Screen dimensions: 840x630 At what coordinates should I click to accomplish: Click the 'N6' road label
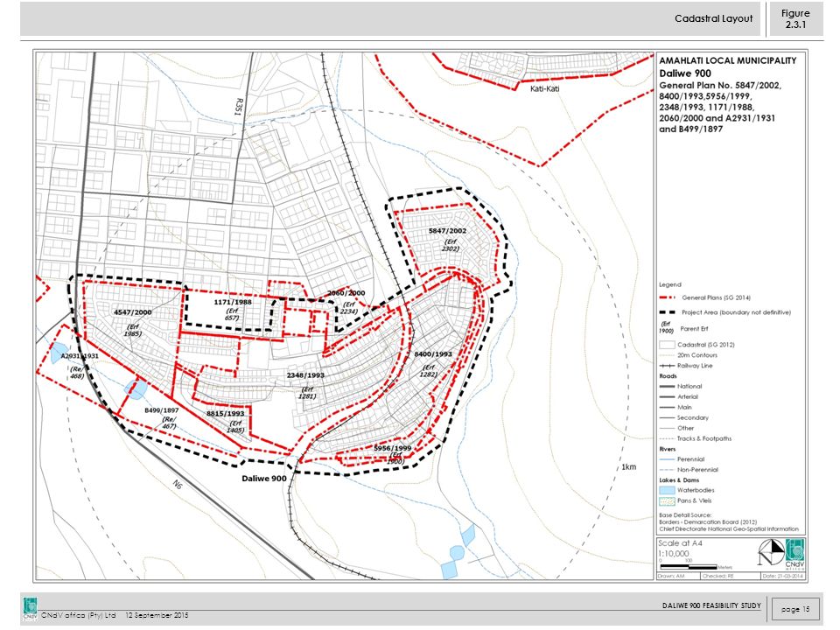click(x=178, y=484)
